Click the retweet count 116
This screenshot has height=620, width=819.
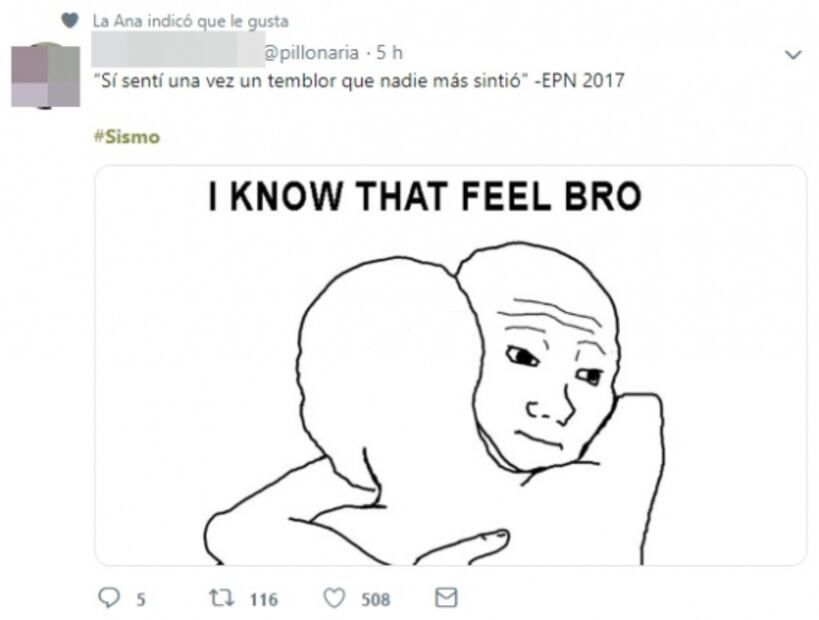[264, 599]
